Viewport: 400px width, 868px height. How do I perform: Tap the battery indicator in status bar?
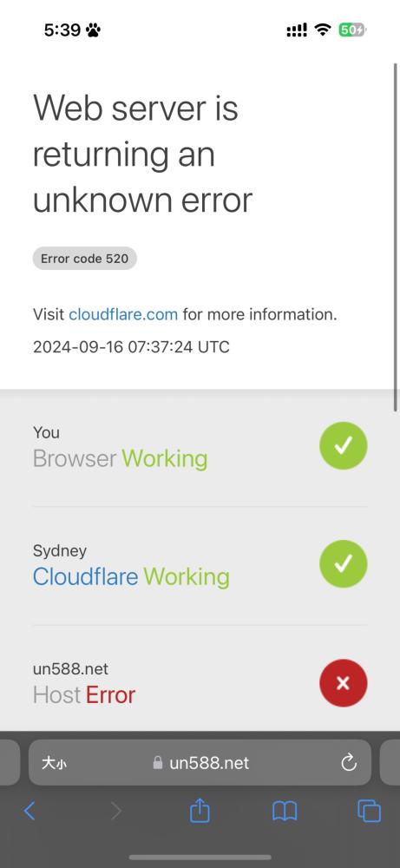(352, 30)
